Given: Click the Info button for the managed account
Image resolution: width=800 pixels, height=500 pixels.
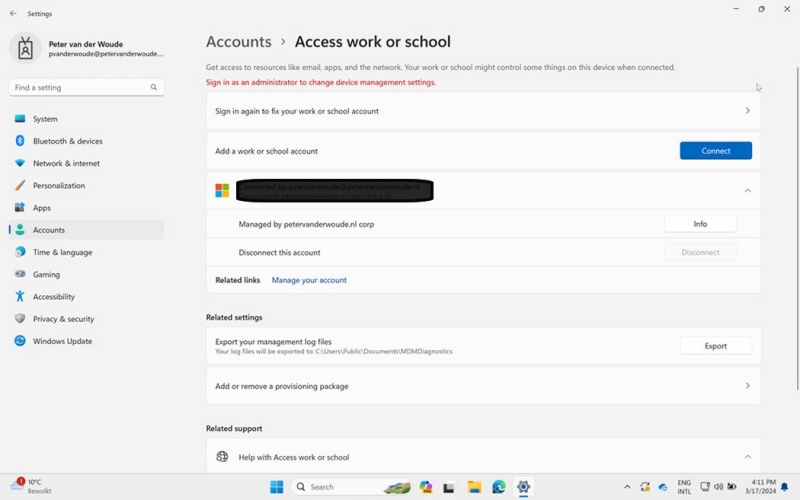Looking at the screenshot, I should coord(700,223).
